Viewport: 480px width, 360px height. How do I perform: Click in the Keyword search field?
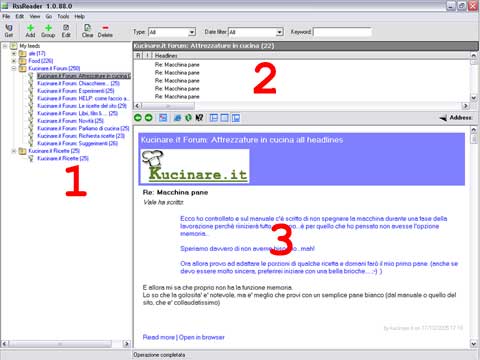click(342, 32)
